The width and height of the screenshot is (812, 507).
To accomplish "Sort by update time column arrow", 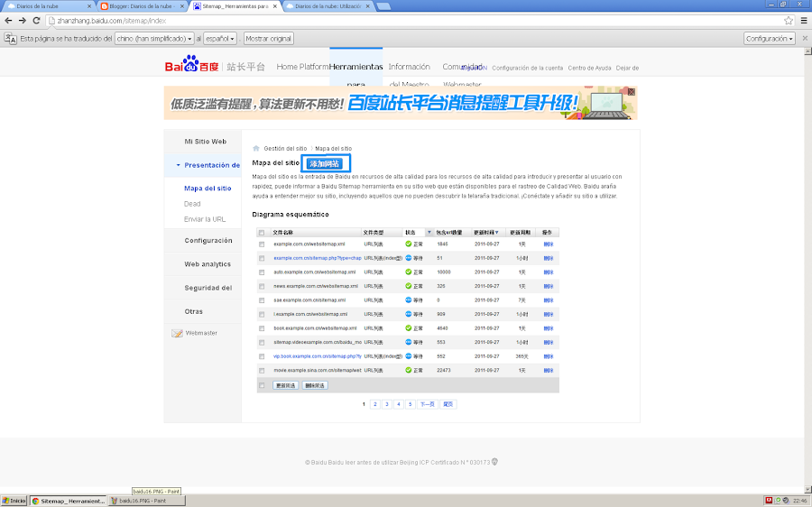I will pyautogui.click(x=497, y=233).
